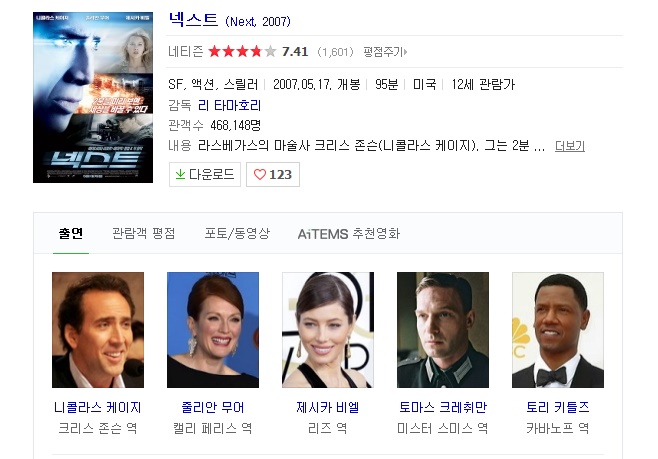Open 토마스 크레취만 cast photo
Viewport: 658px width, 459px height.
(443, 330)
